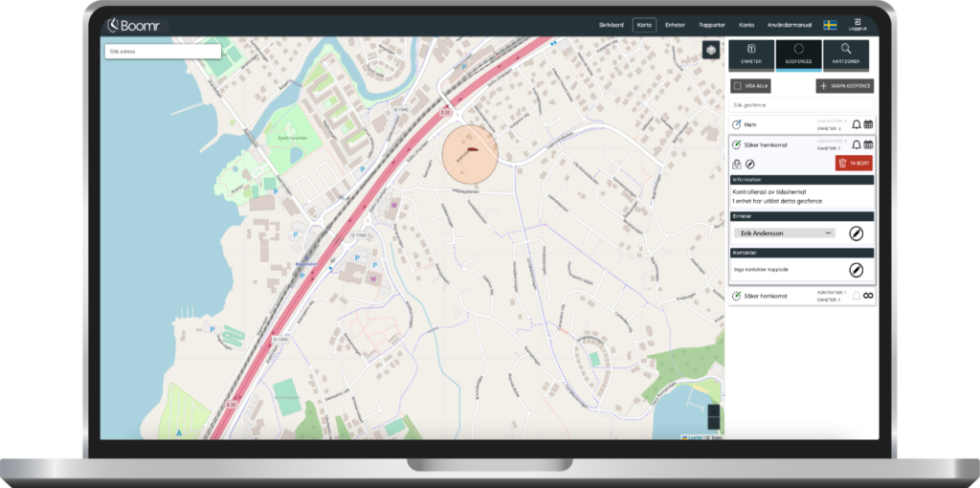The image size is (980, 488).
Task: Click the Boomr logo
Action: pos(134,24)
